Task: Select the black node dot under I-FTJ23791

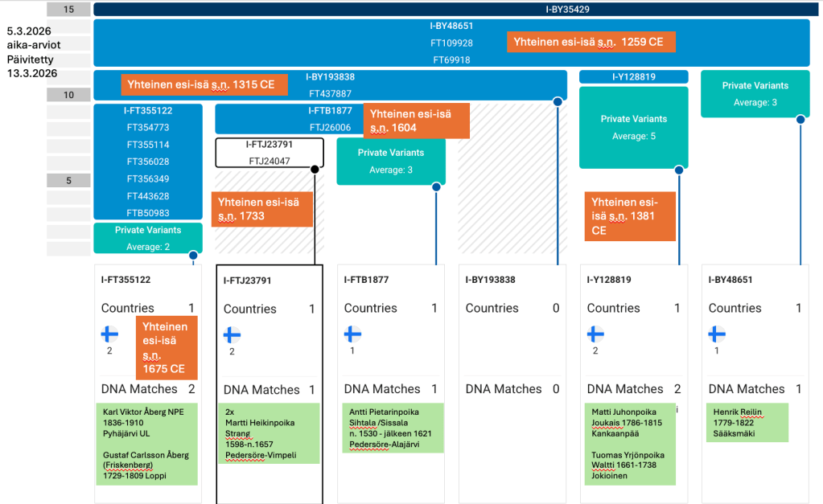Action: coord(315,170)
